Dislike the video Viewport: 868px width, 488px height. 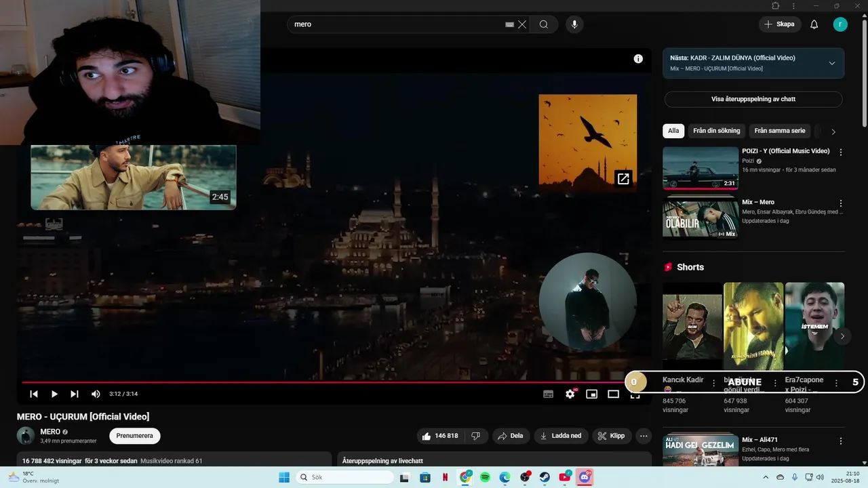476,436
